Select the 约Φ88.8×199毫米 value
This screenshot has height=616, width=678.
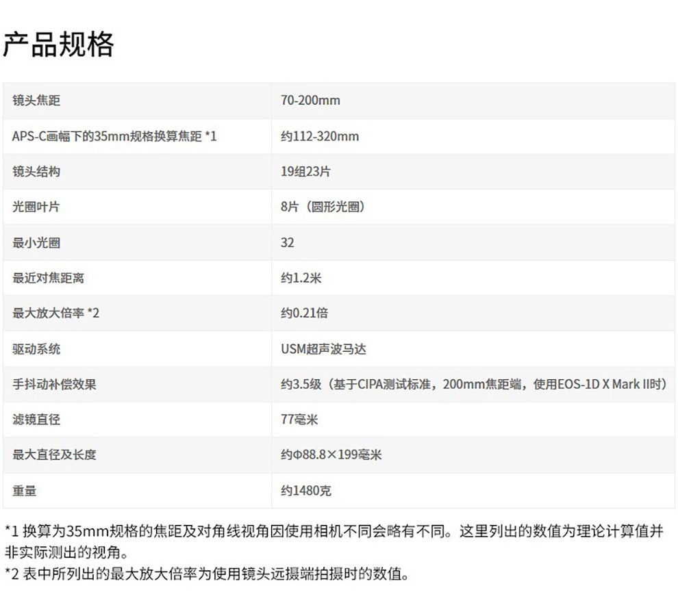[331, 454]
